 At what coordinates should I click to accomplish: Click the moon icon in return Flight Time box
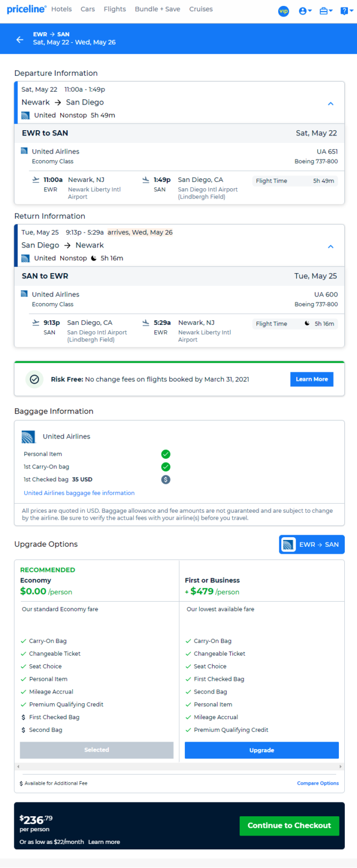[307, 323]
